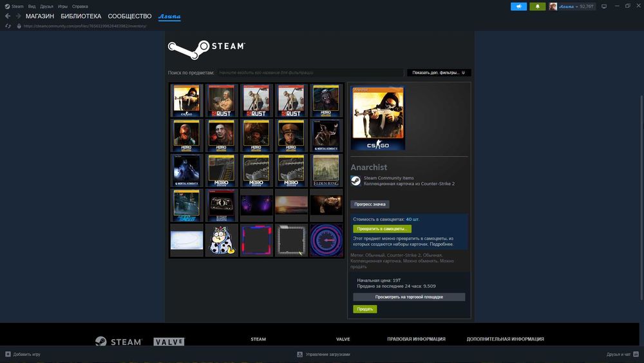Go back with the left arrow navigation icon

pos(7,16)
